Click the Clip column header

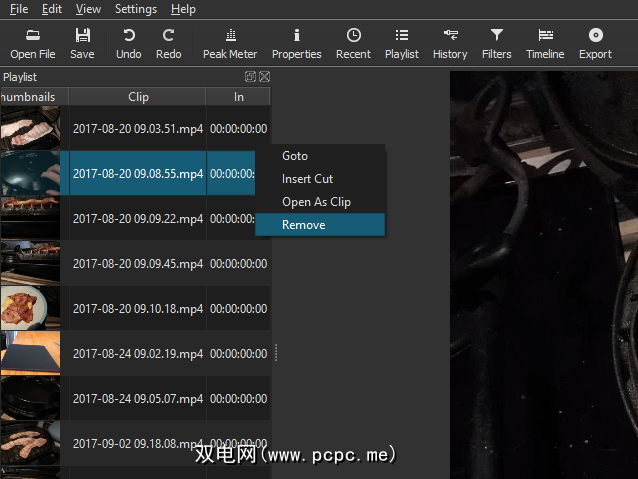(x=138, y=97)
